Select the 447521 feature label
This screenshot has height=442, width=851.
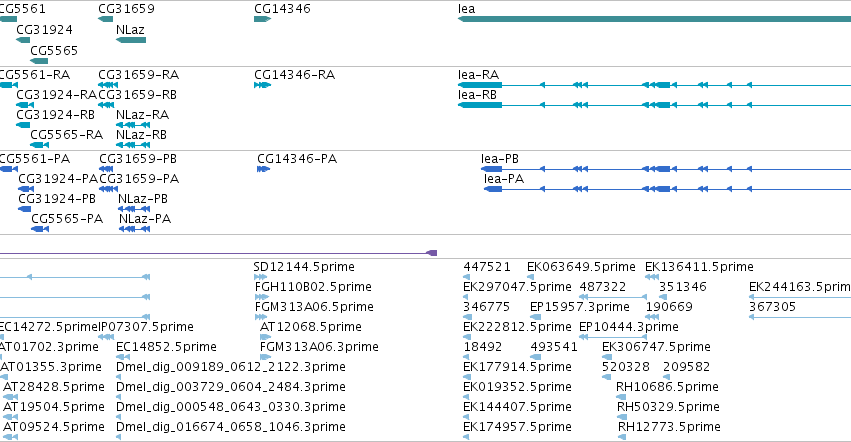(487, 267)
